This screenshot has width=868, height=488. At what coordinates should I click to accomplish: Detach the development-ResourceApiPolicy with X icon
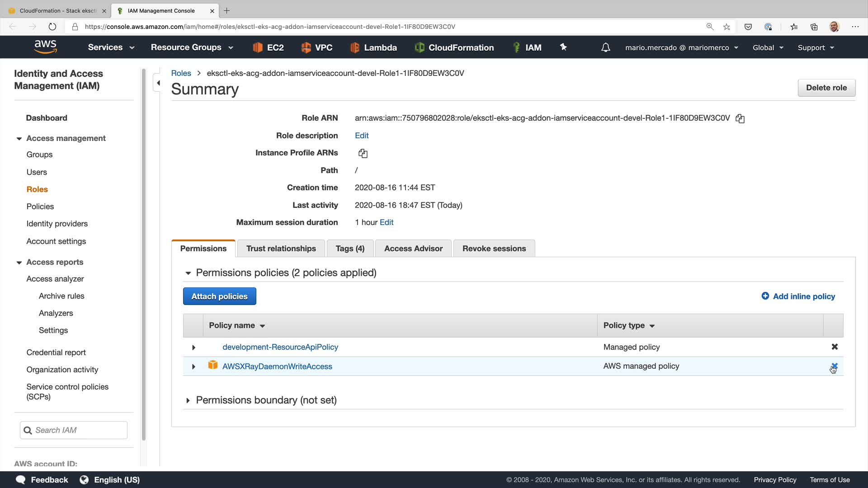(x=835, y=347)
